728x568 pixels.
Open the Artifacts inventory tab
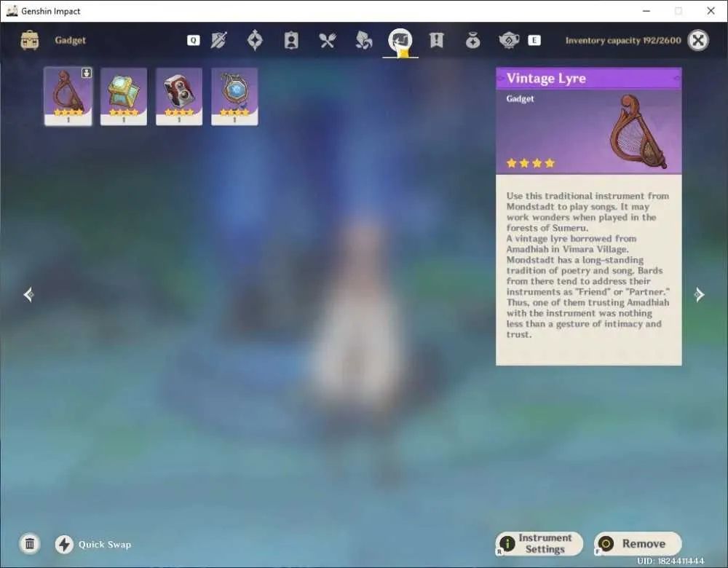(x=255, y=40)
